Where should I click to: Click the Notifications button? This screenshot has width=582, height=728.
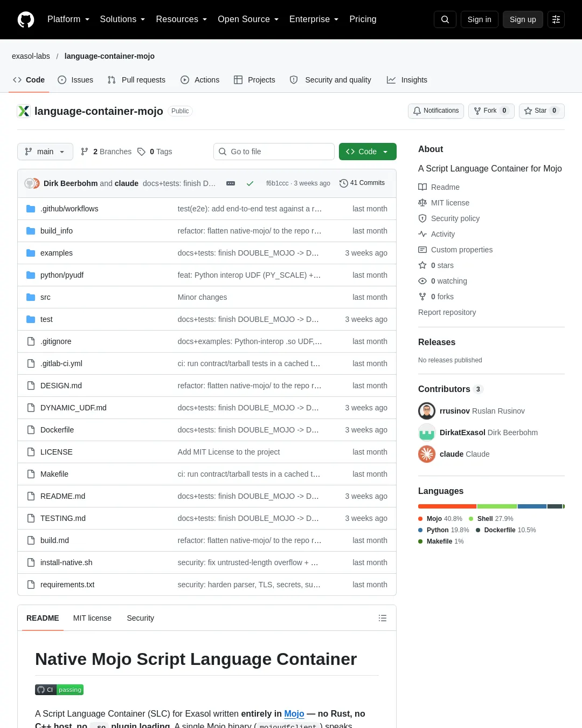click(x=436, y=111)
